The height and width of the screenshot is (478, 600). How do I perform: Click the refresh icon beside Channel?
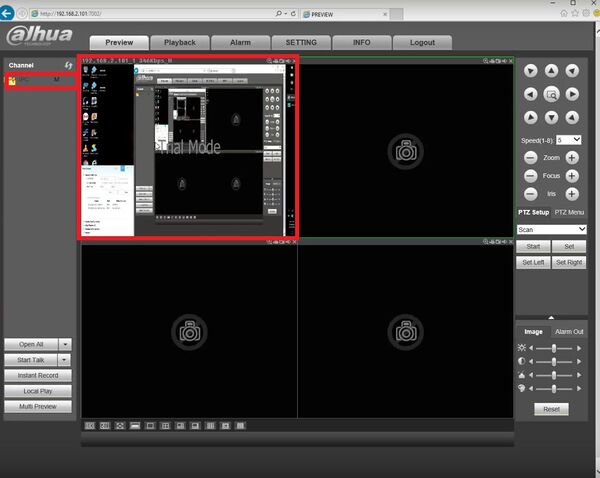[x=68, y=65]
